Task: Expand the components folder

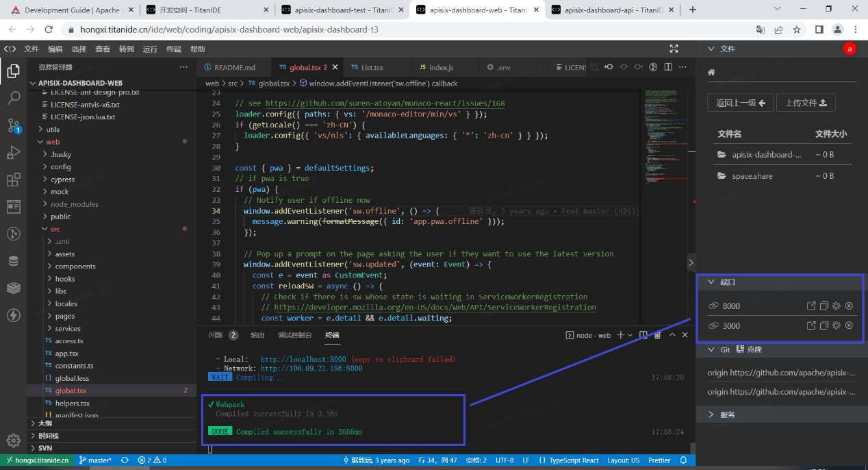Action: point(75,267)
